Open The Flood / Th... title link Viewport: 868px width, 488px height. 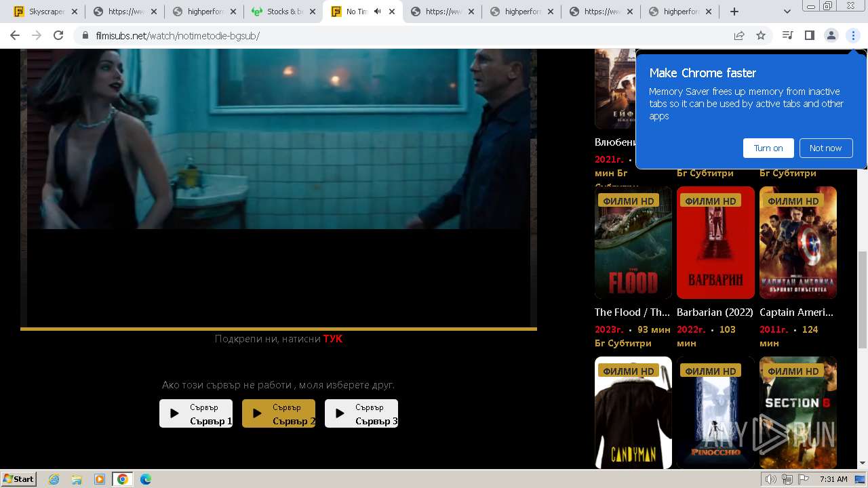click(x=632, y=312)
